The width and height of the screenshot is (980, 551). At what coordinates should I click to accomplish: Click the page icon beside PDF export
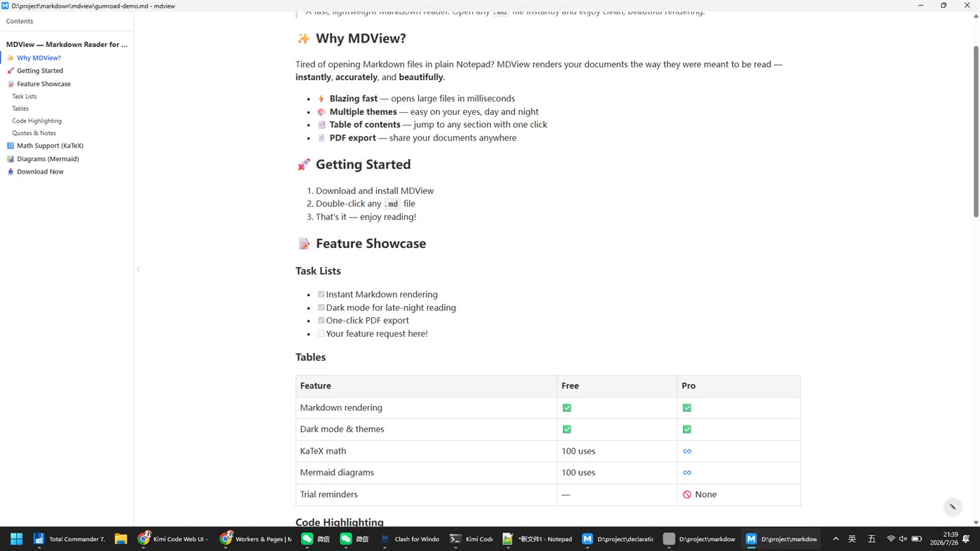coord(321,138)
